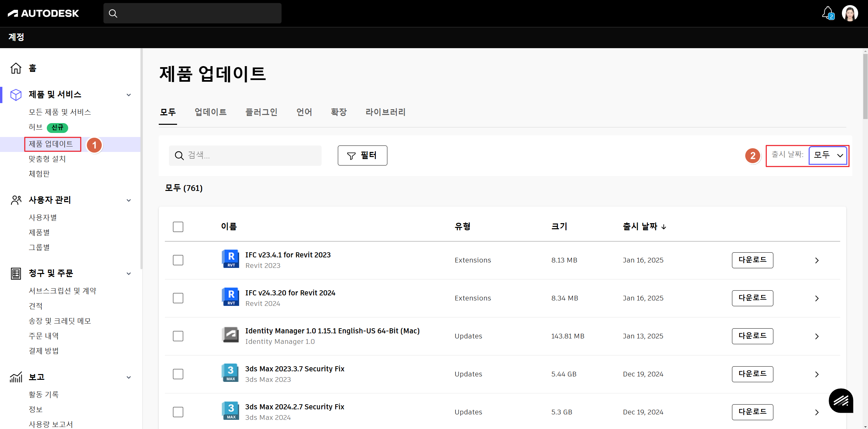868x429 pixels.
Task: Collapse the 보고 section chevron
Action: click(129, 377)
